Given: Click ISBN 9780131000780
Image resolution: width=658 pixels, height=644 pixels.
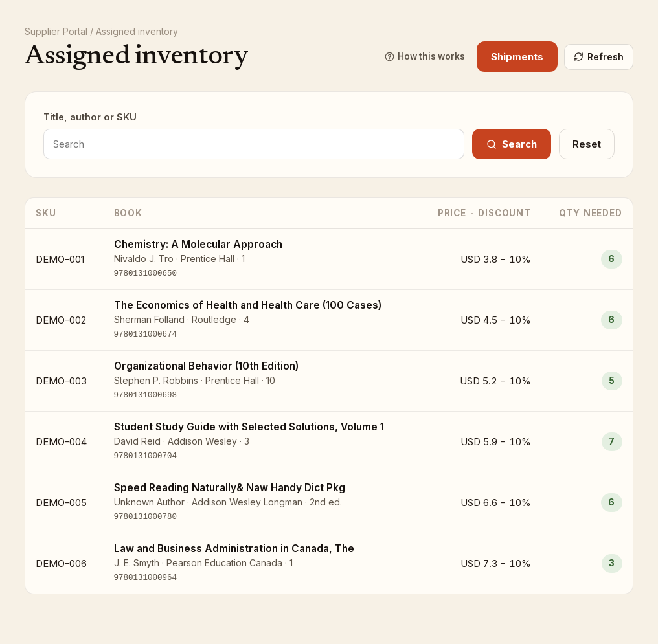Looking at the screenshot, I should pyautogui.click(x=145, y=516).
